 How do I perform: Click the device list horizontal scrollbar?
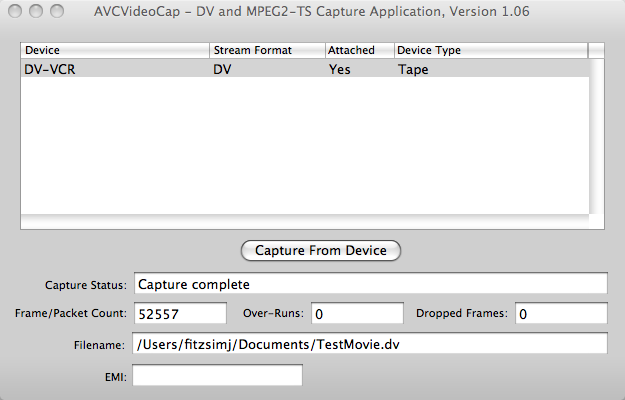305,222
